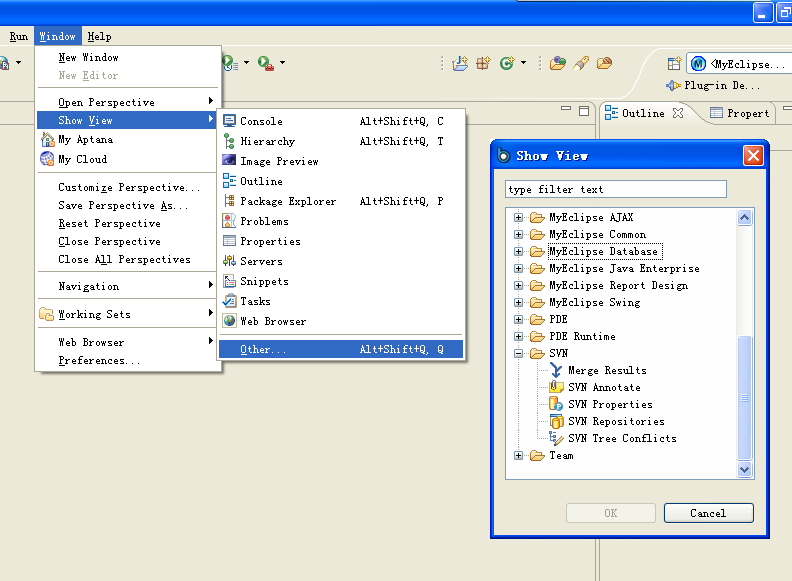Open the Working Sets submenu

point(128,314)
